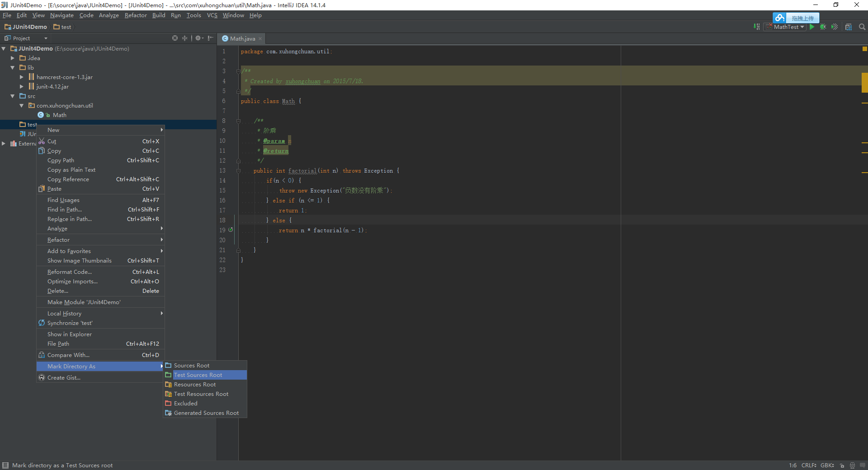Expand the .idea folder node

coord(13,58)
